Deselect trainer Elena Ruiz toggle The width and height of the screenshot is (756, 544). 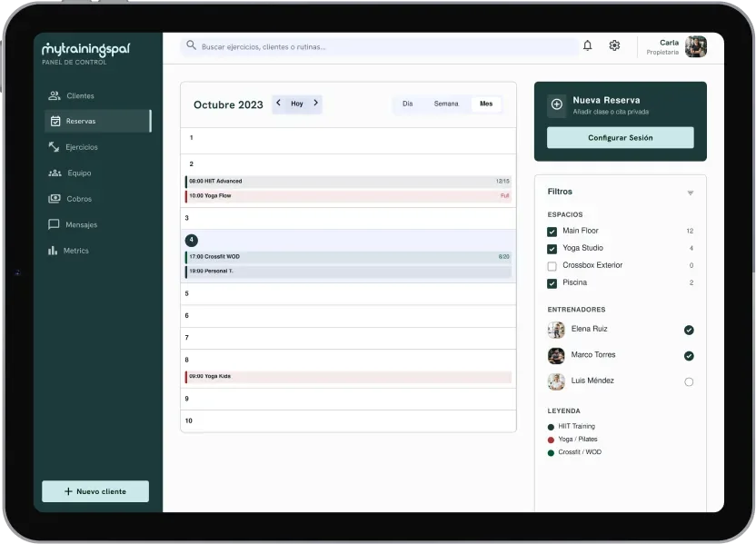[689, 330]
